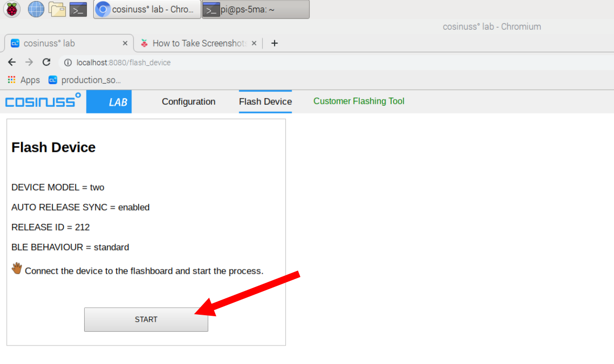Launch Terminal from the taskbar
Screen dimensions: 614x364
(78, 9)
